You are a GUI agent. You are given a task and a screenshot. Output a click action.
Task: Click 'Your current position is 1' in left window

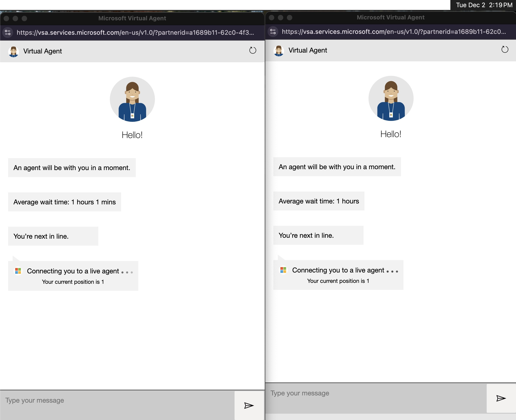tap(73, 282)
